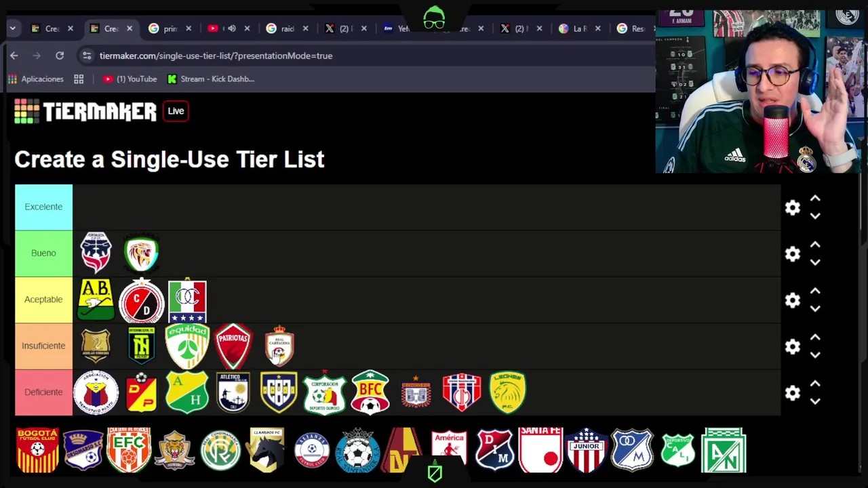
Task: Click the Live badge button
Action: (x=176, y=111)
